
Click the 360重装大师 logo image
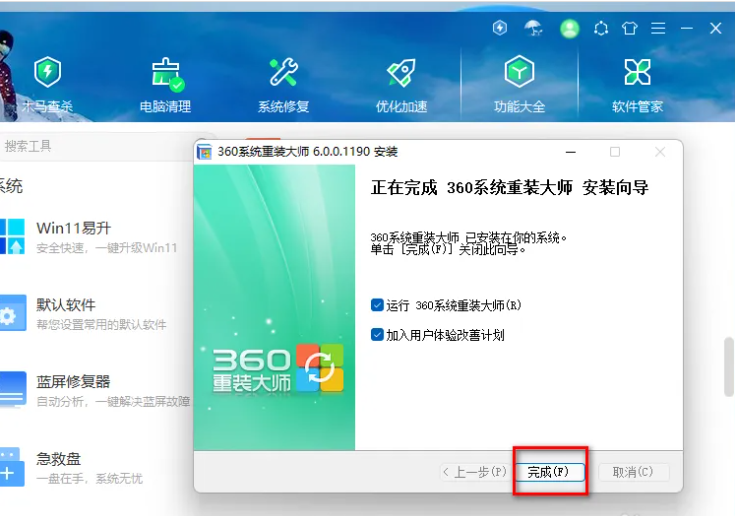point(278,369)
